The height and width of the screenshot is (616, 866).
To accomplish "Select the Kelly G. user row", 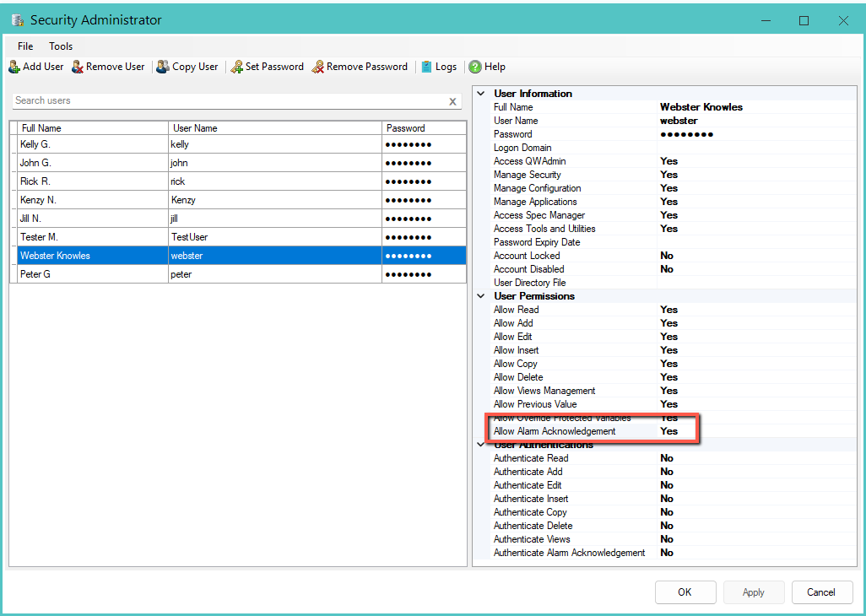I will [x=238, y=144].
